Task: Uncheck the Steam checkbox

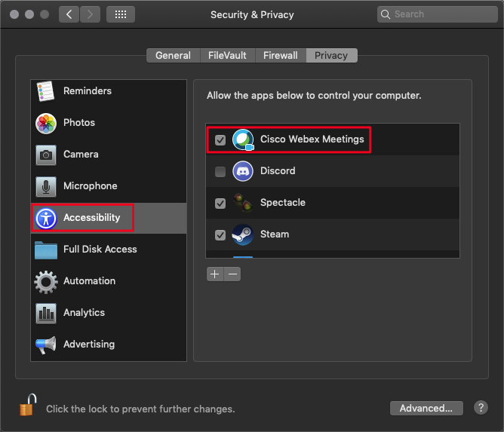Action: pos(220,235)
